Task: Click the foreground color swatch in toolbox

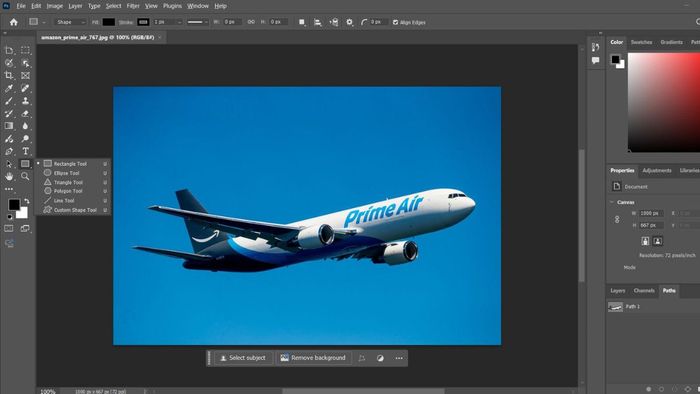Action: pyautogui.click(x=14, y=204)
